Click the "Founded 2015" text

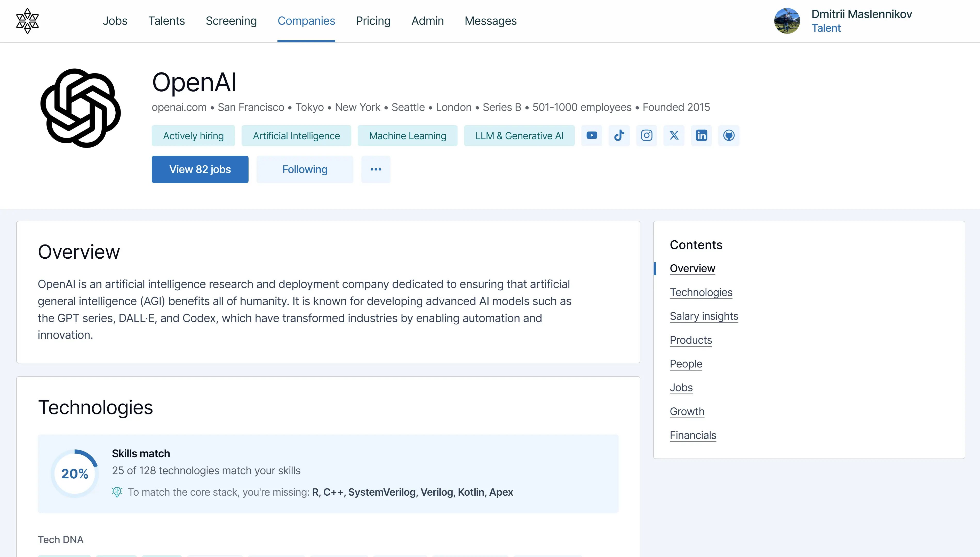(x=676, y=107)
